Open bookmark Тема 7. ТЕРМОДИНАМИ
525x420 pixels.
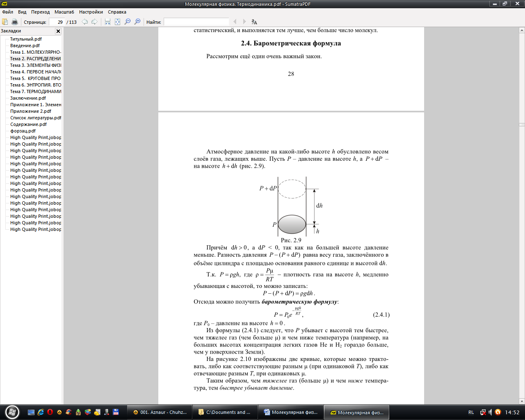[x=36, y=91]
